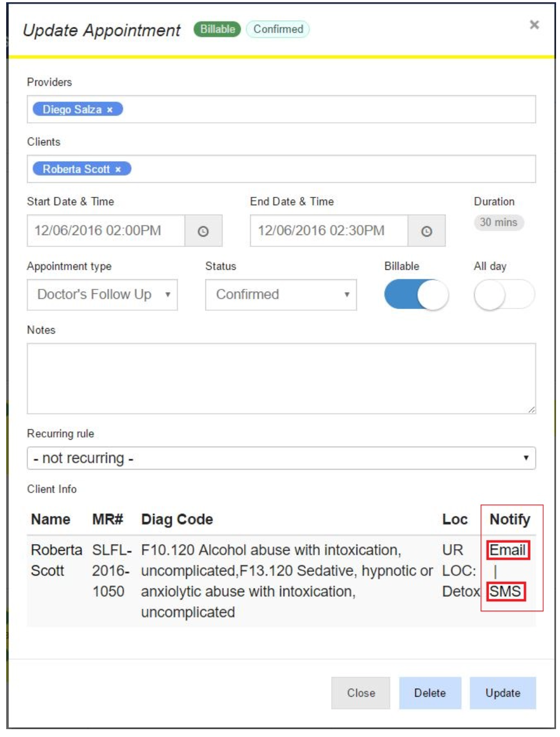Enable the All day toggle
The image size is (560, 737).
(504, 294)
